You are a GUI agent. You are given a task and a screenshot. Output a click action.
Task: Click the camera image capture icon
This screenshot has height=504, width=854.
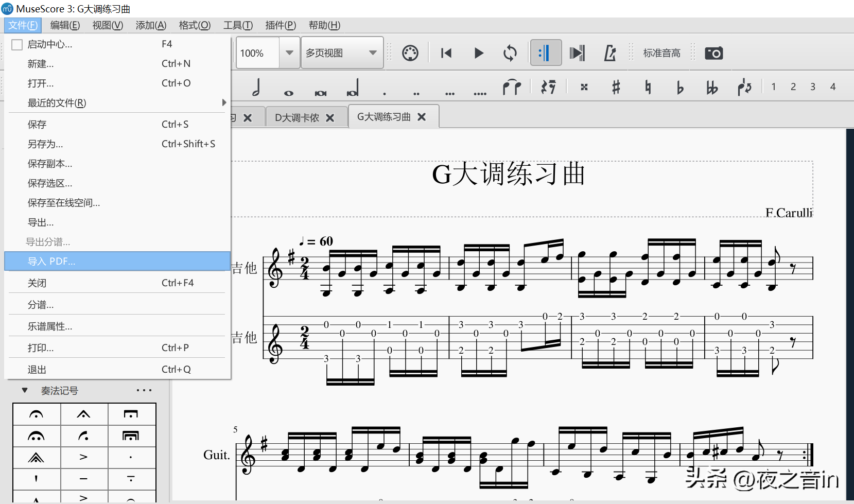point(713,53)
